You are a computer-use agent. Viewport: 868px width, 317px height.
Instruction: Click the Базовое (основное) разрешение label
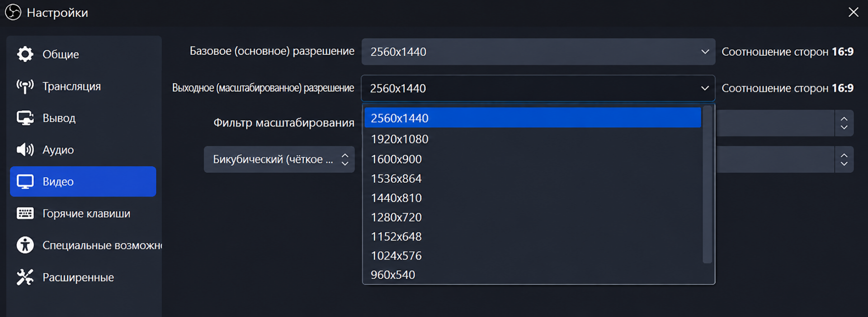[272, 51]
